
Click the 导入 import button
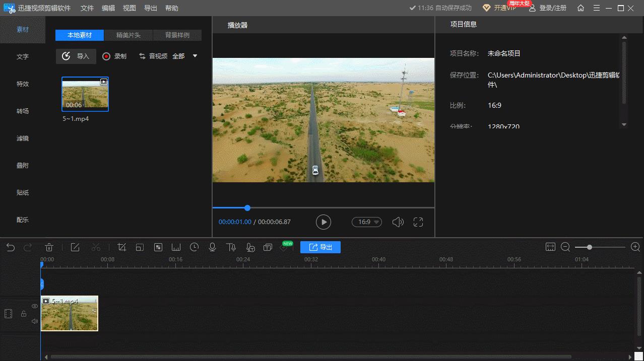pos(76,56)
